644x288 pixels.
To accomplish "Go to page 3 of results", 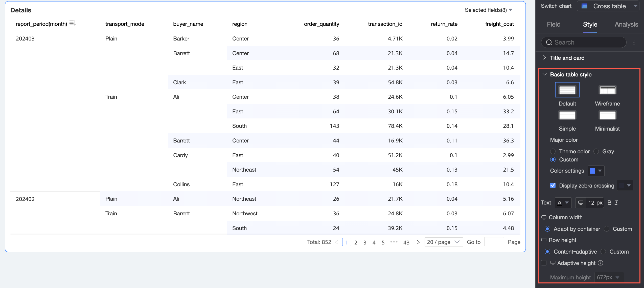I will point(365,242).
